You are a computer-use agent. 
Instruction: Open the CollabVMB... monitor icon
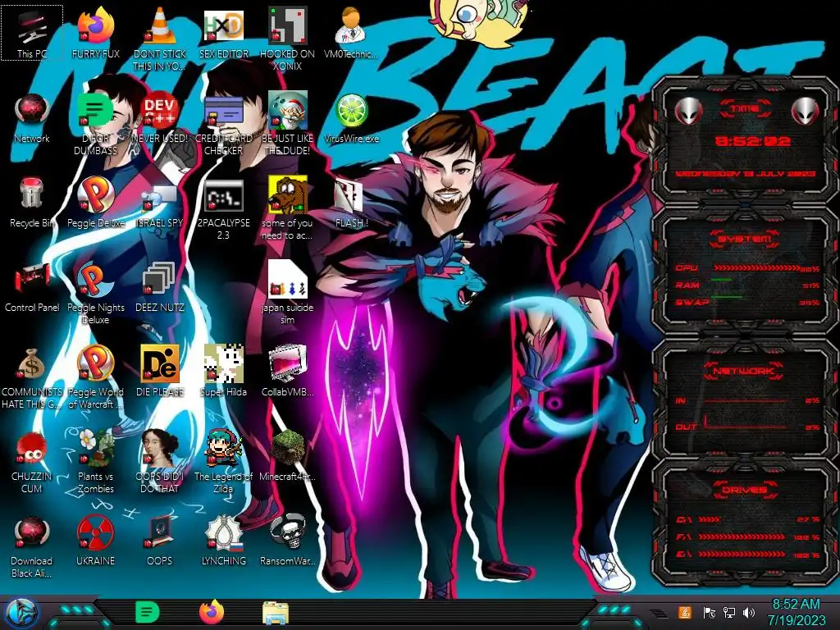(288, 371)
